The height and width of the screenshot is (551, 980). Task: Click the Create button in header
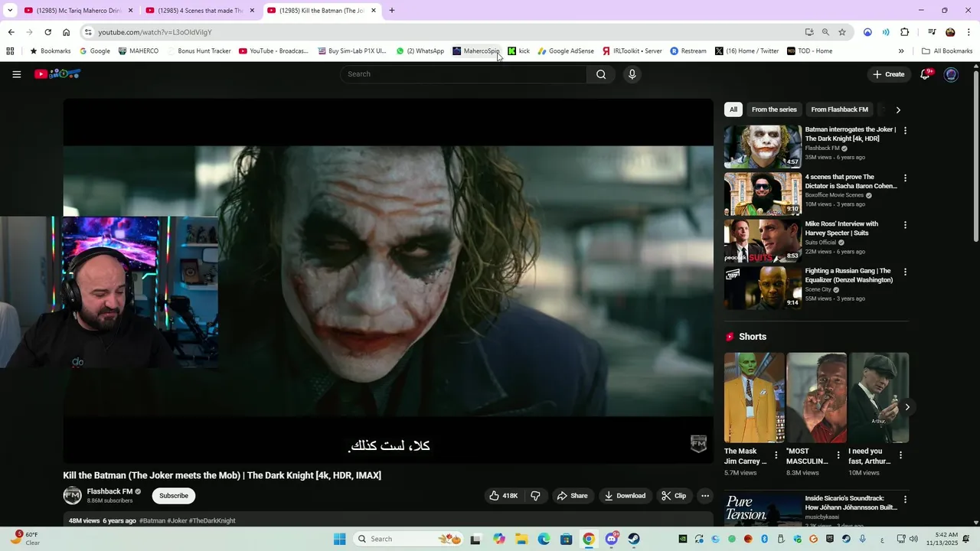(889, 74)
